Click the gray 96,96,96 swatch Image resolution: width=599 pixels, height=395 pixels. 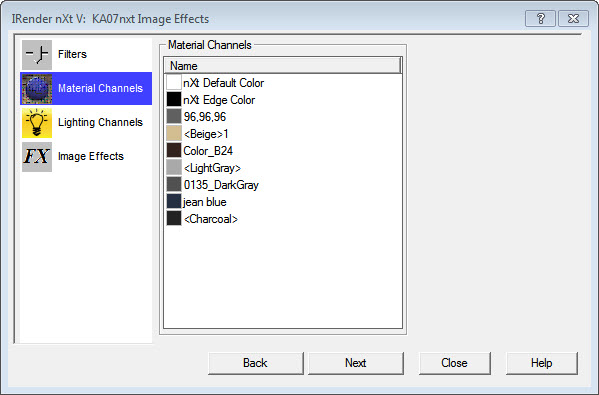pyautogui.click(x=174, y=117)
